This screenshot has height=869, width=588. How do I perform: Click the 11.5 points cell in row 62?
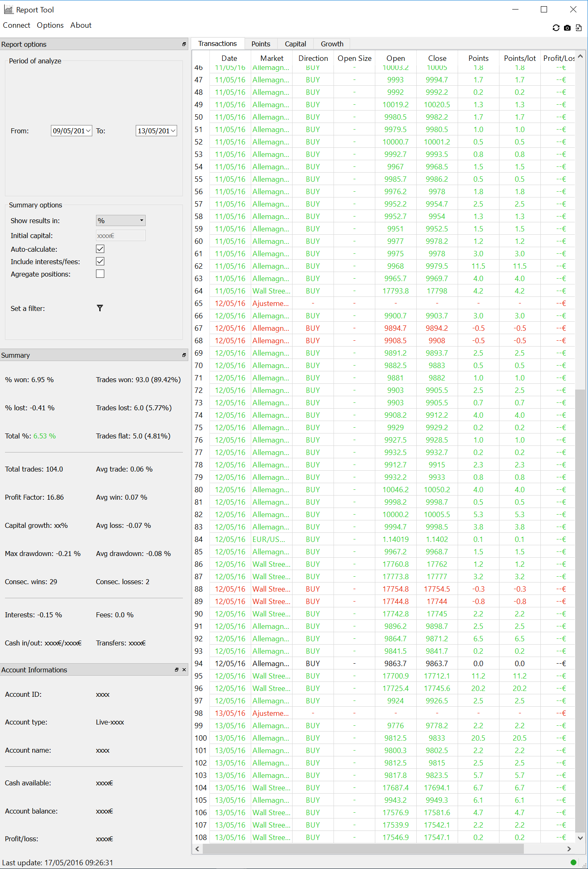[x=478, y=266]
